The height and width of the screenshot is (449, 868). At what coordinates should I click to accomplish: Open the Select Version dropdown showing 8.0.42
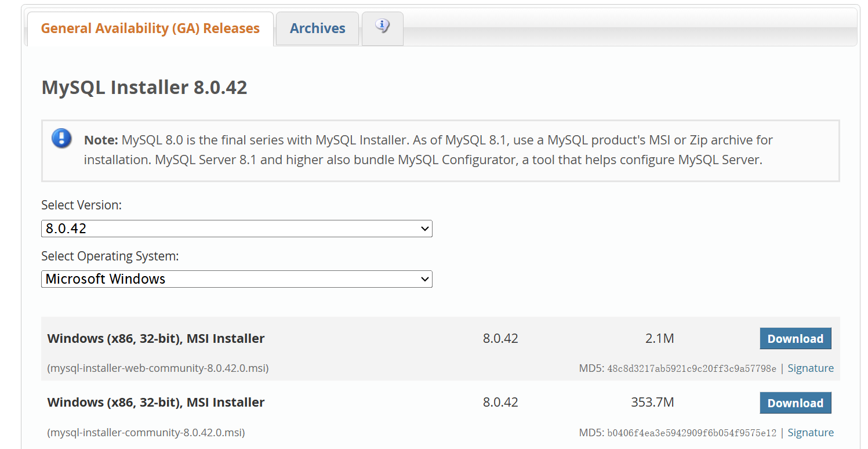[237, 229]
